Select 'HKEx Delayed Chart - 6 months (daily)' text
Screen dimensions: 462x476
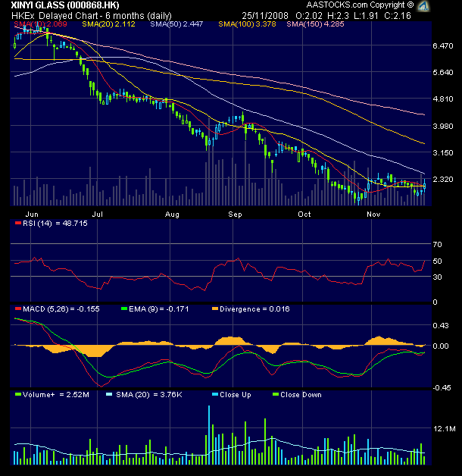[x=92, y=16]
